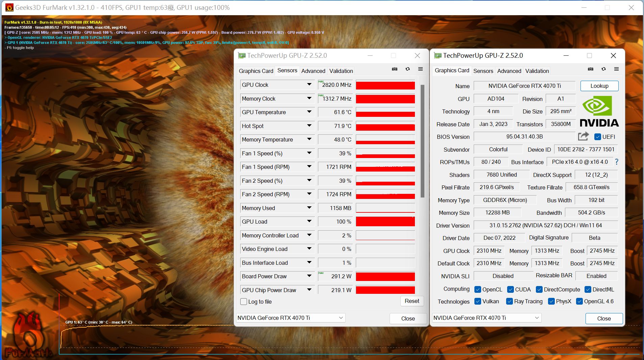The image size is (644, 360).
Task: Toggle the DirectCompute checkbox
Action: 539,289
